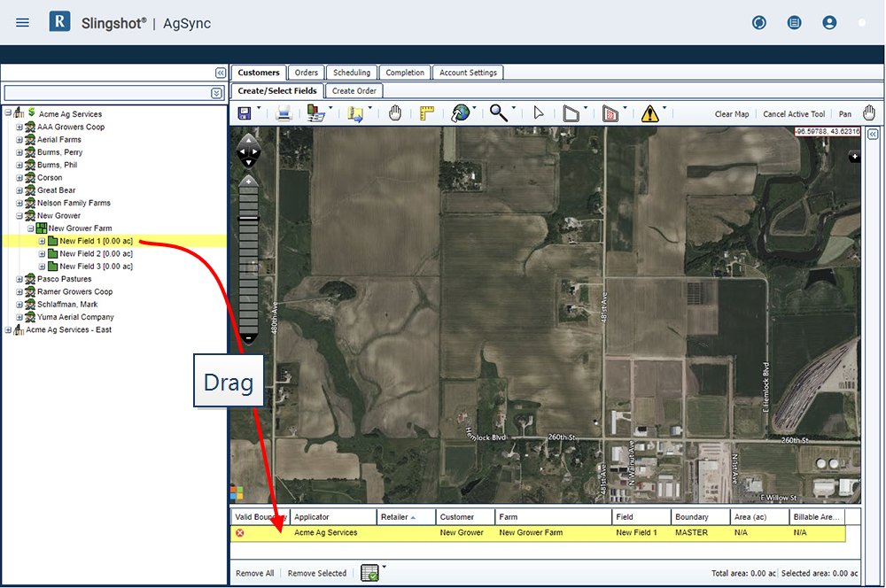
Task: Click the red X invalid boundary icon
Action: coord(240,532)
